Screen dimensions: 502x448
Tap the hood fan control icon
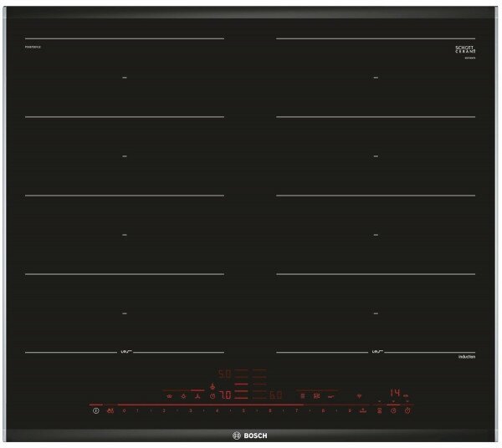197,396
